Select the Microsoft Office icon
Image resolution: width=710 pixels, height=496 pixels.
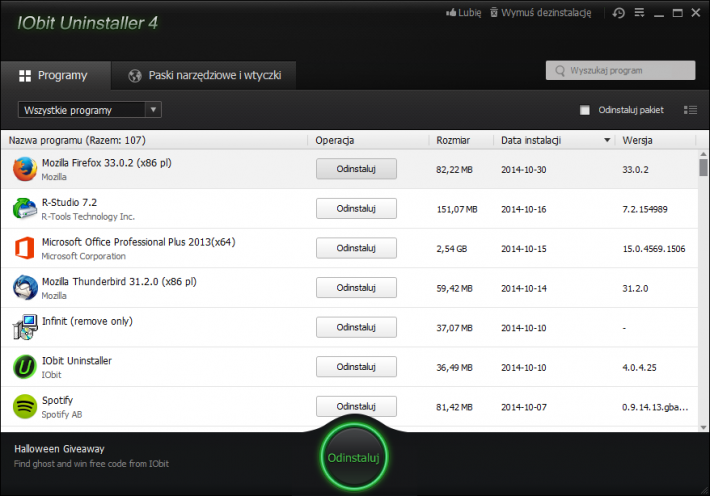tap(24, 248)
